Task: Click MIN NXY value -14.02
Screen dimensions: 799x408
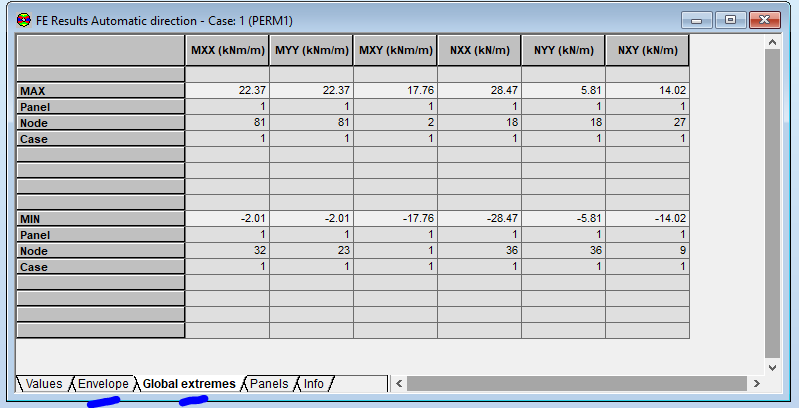Action: pos(648,218)
